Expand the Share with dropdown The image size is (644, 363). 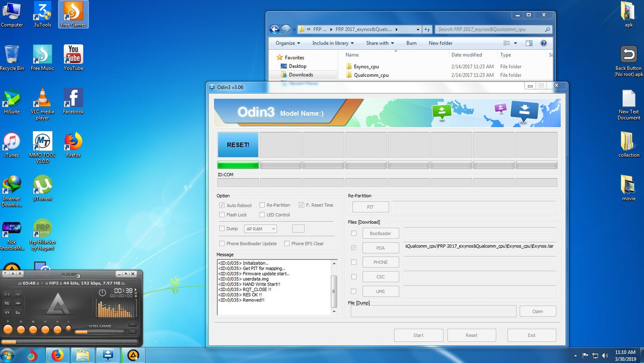(x=380, y=43)
